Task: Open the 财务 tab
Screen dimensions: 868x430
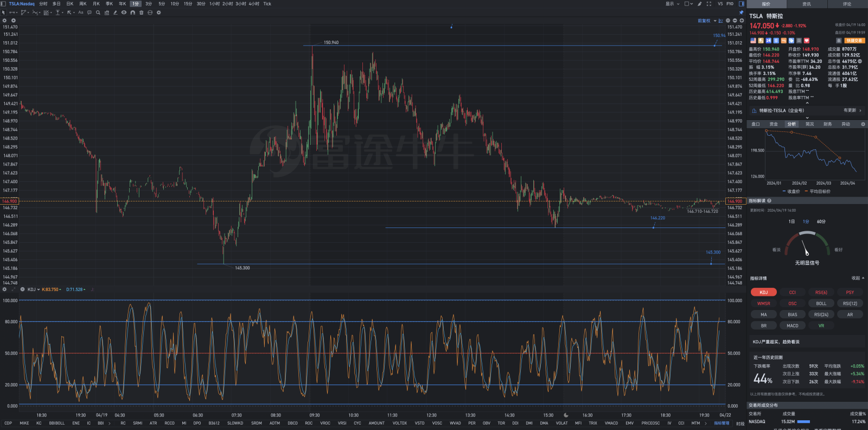Action: 827,124
